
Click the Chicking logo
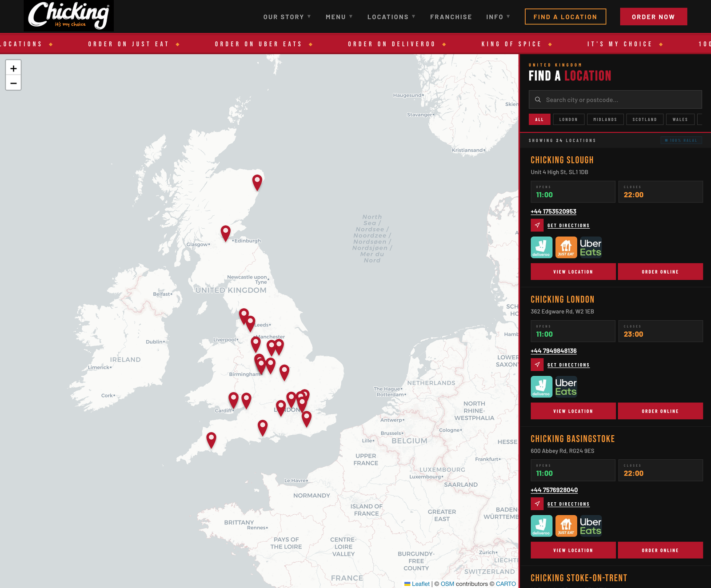click(69, 16)
